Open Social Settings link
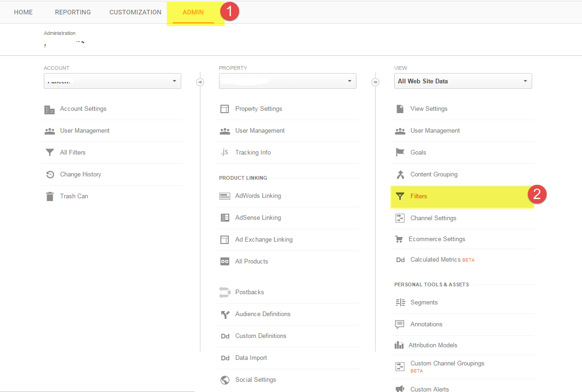The image size is (582, 392). coord(256,380)
